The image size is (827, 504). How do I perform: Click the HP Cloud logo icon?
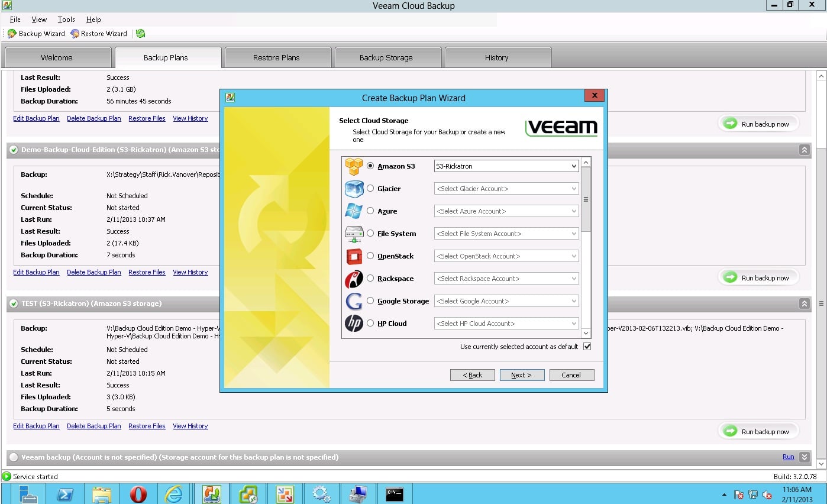coord(354,324)
